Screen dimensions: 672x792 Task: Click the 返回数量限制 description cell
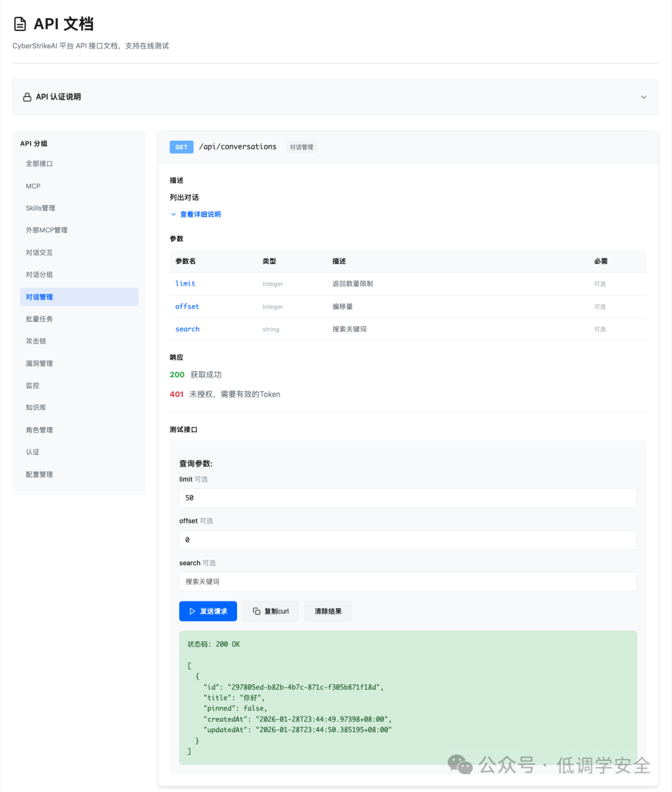(353, 284)
